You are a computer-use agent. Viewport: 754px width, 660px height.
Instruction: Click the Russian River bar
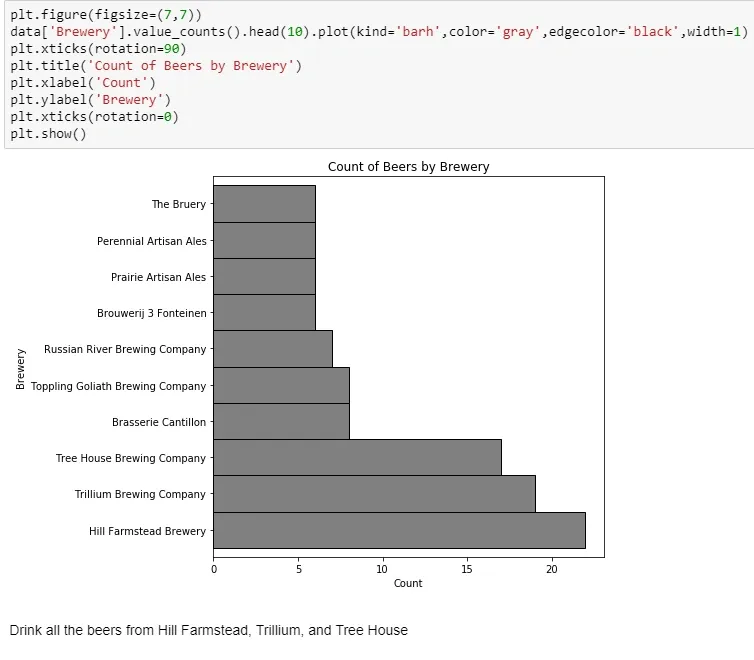(273, 349)
